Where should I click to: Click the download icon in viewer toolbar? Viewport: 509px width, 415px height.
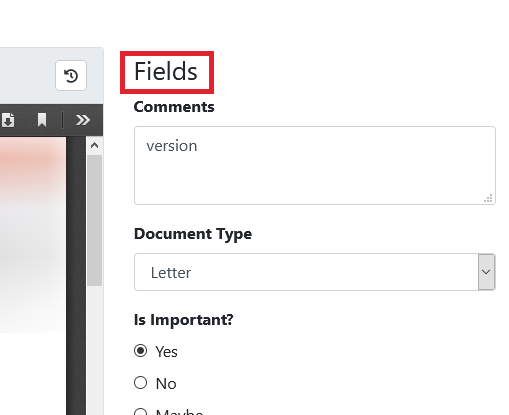click(x=8, y=120)
